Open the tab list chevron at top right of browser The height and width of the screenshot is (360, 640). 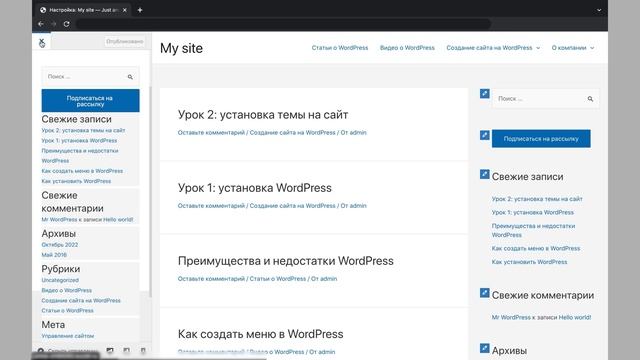599,10
